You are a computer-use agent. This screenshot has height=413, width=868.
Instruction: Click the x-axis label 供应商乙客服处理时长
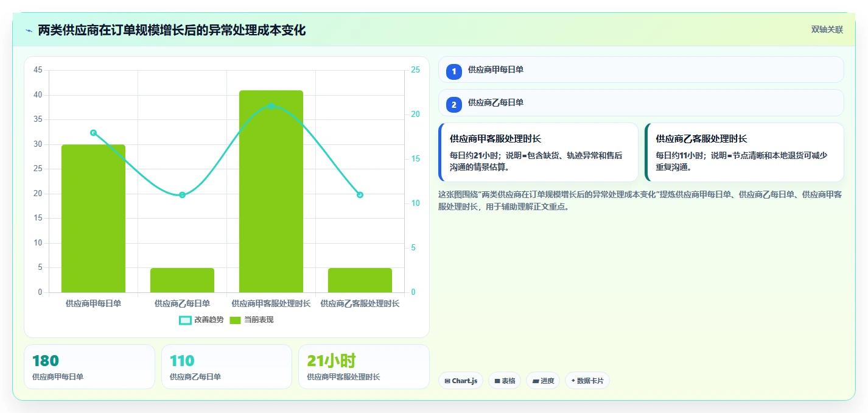click(x=360, y=303)
